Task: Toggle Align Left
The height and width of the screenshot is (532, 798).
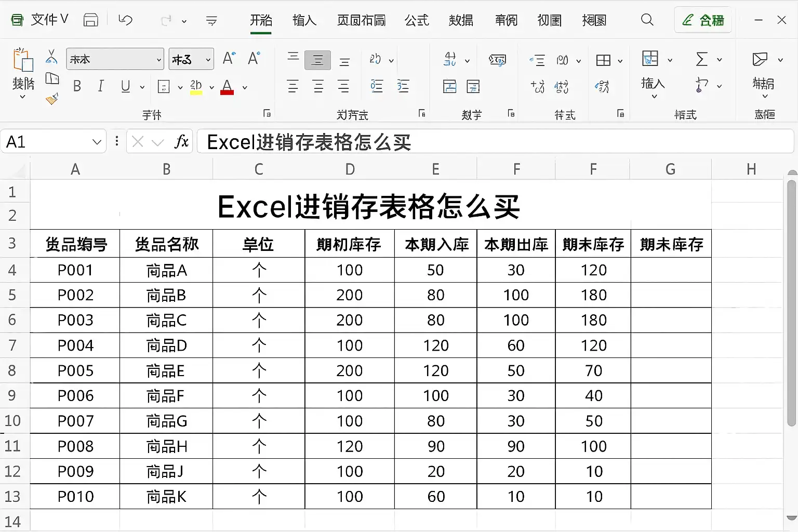Action: click(x=293, y=86)
